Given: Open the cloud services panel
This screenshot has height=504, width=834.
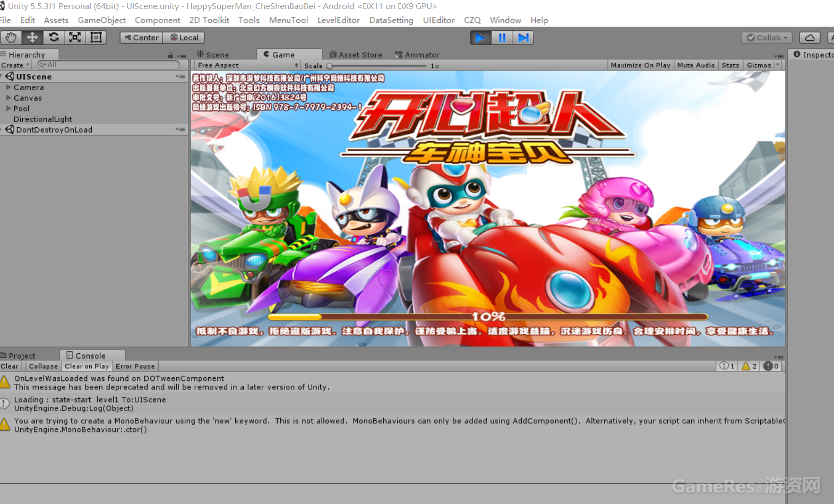Looking at the screenshot, I should (x=810, y=38).
